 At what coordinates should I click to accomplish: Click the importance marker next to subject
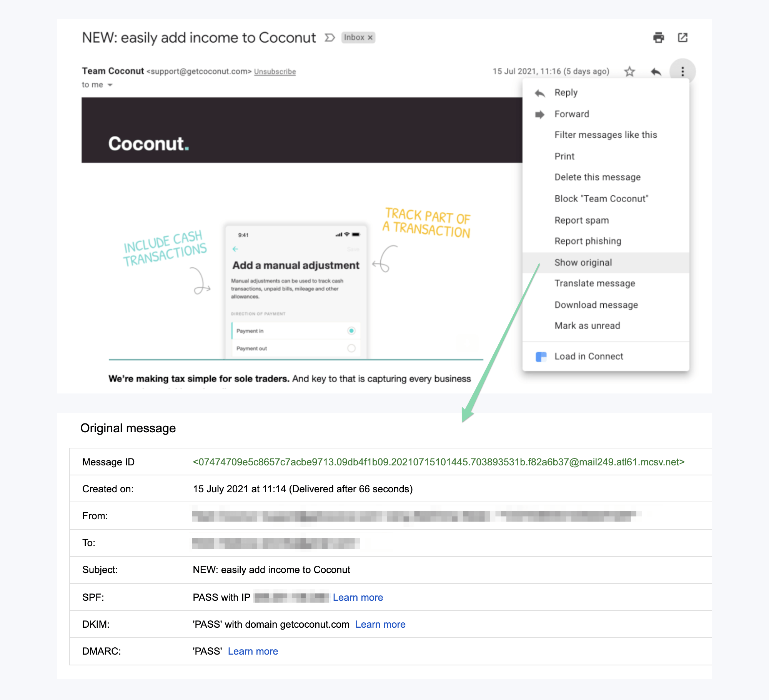pos(330,38)
